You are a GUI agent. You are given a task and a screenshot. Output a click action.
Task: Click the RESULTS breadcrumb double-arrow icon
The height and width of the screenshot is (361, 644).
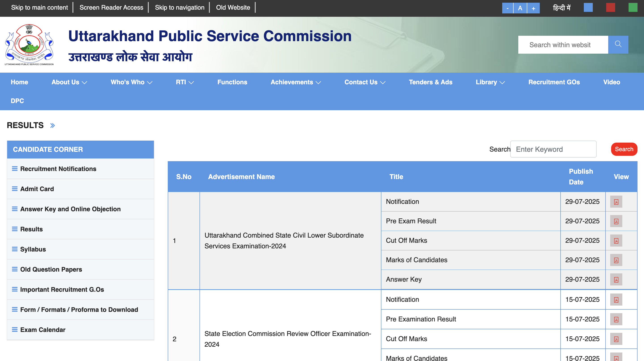pos(53,125)
